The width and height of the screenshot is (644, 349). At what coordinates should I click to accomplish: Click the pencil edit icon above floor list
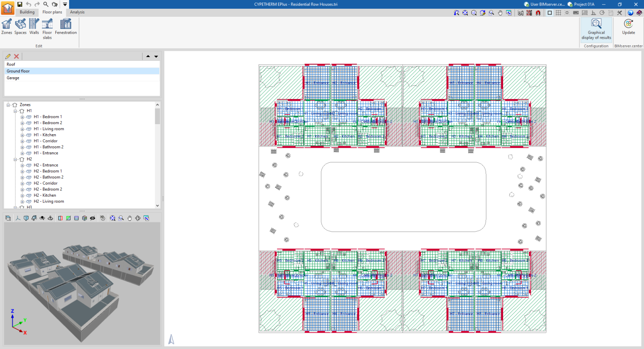tap(8, 56)
